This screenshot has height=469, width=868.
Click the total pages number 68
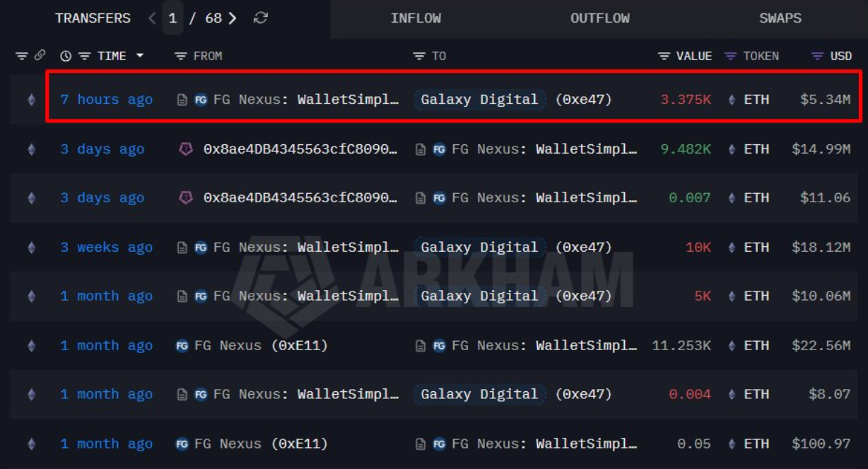(213, 18)
